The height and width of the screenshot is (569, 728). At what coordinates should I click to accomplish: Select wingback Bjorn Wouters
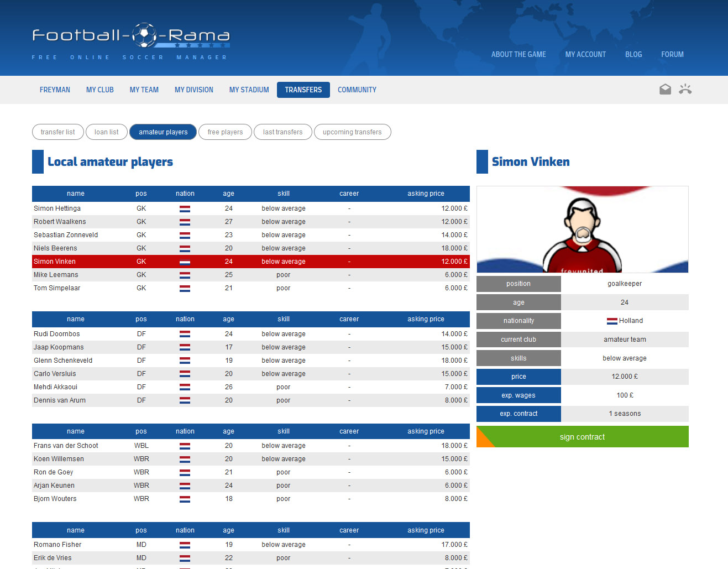(x=55, y=499)
